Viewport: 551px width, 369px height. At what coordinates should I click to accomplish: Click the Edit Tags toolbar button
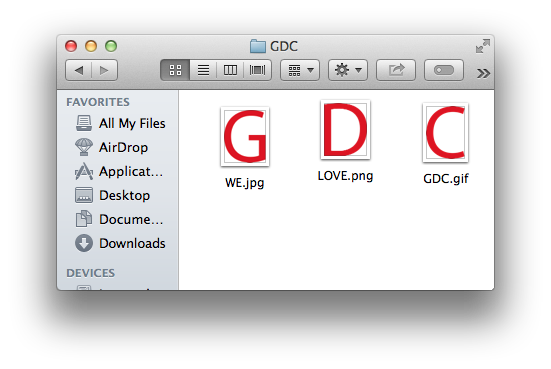444,70
